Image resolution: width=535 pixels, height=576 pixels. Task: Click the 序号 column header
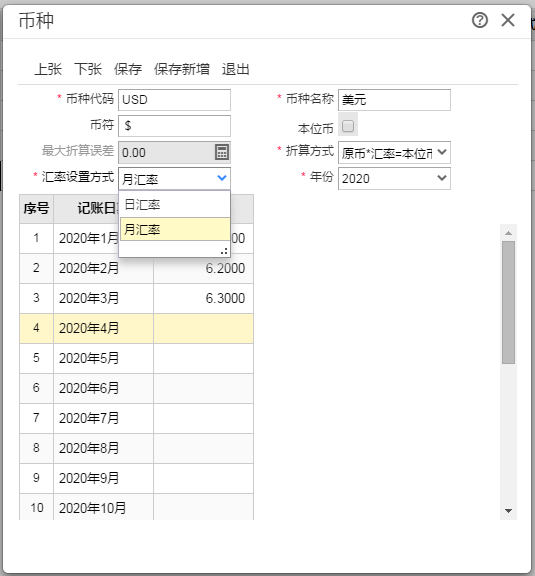(36, 208)
